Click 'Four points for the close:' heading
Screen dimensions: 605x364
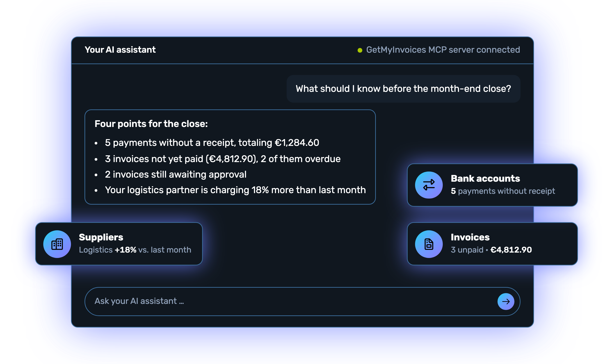coord(151,124)
